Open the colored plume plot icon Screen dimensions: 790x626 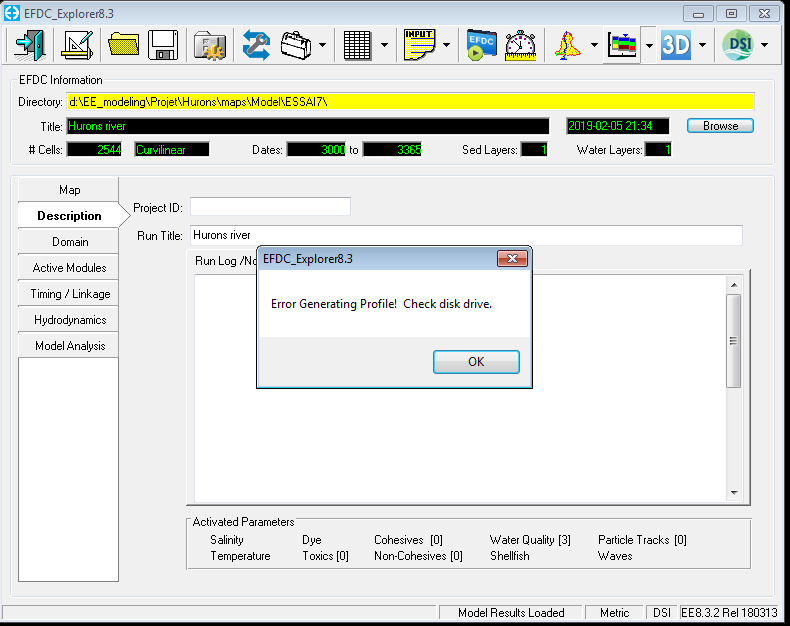[568, 45]
